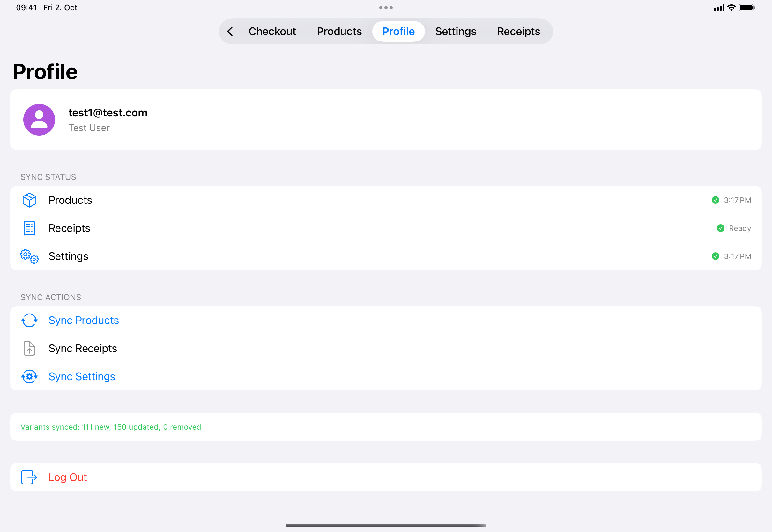Run the Sync Receipts action
This screenshot has height=532, width=772.
[386, 348]
